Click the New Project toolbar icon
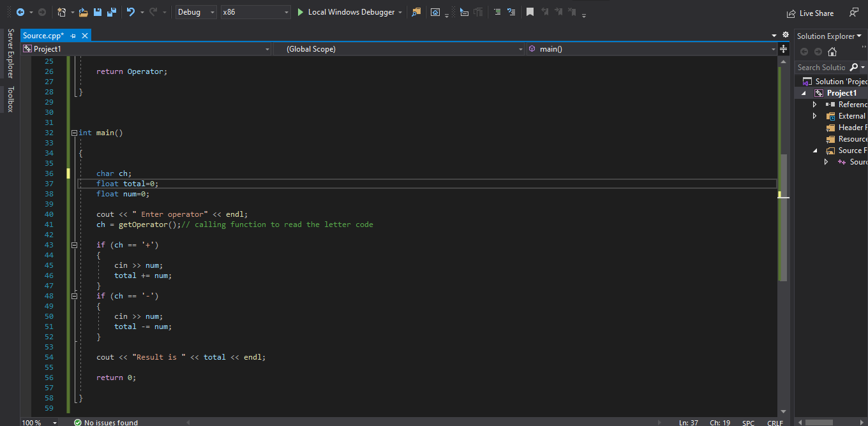 62,12
